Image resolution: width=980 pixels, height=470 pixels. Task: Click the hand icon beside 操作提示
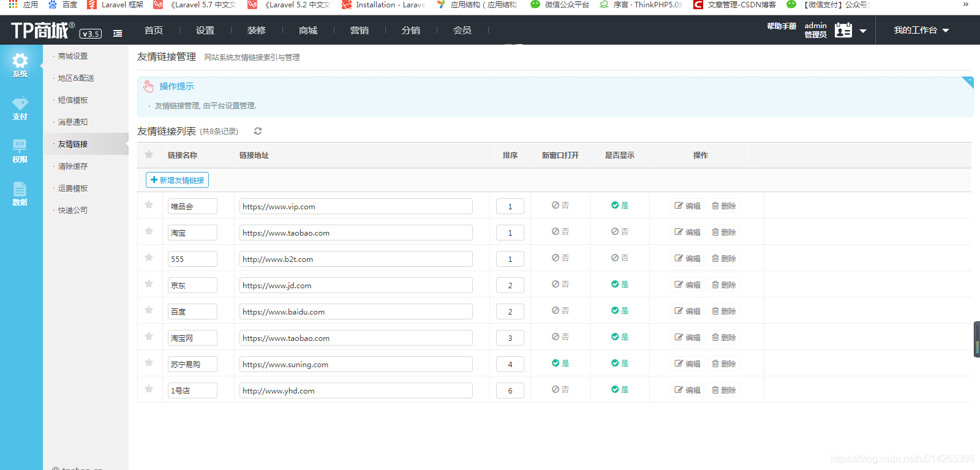point(148,86)
